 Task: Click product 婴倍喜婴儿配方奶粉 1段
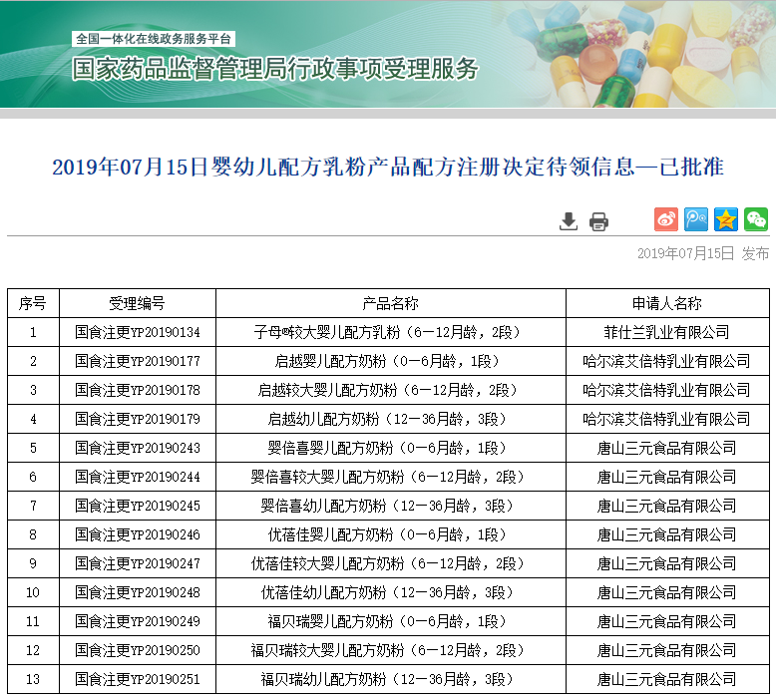click(x=391, y=448)
